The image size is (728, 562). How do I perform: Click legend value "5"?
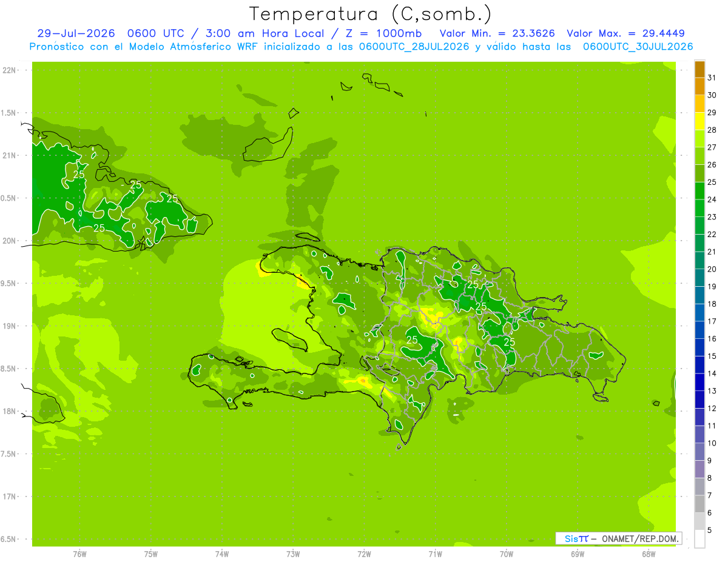[x=710, y=530]
